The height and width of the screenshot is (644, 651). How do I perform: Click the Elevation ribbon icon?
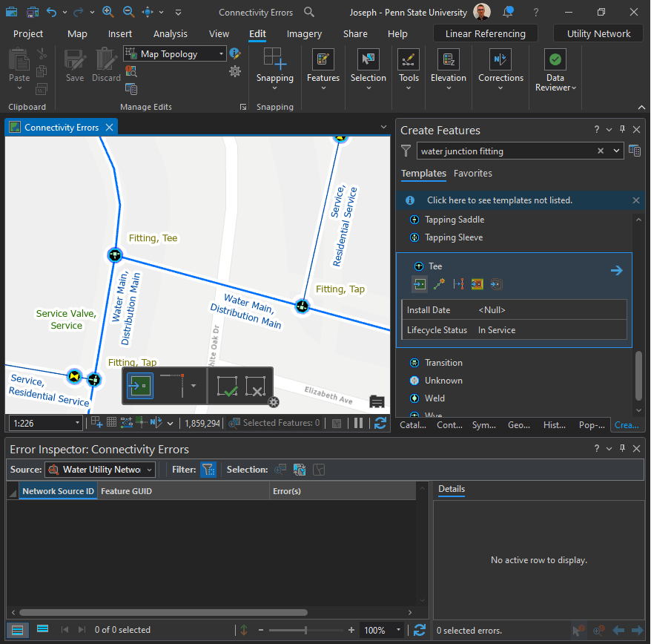[448, 61]
